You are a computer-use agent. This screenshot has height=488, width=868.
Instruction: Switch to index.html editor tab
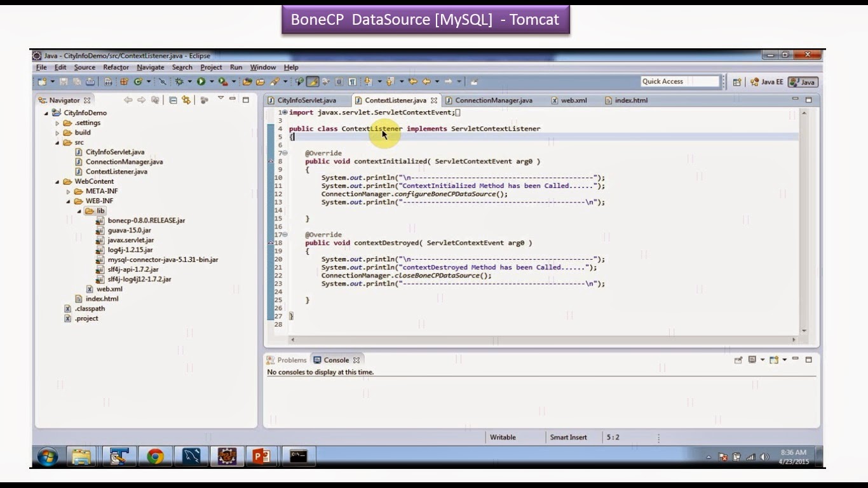coord(627,100)
